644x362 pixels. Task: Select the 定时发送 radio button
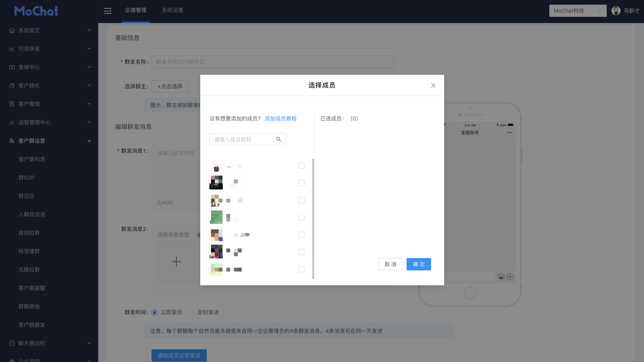click(x=191, y=313)
